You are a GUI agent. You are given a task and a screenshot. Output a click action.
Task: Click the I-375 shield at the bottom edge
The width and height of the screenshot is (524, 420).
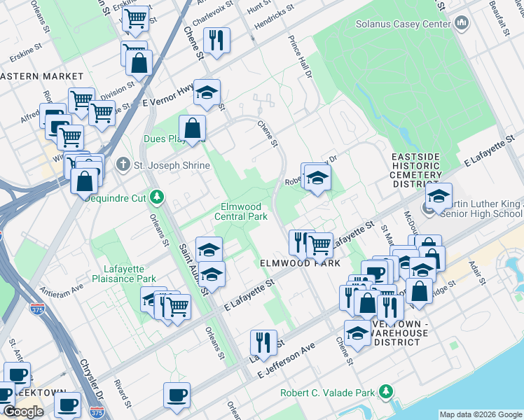pos(97,413)
